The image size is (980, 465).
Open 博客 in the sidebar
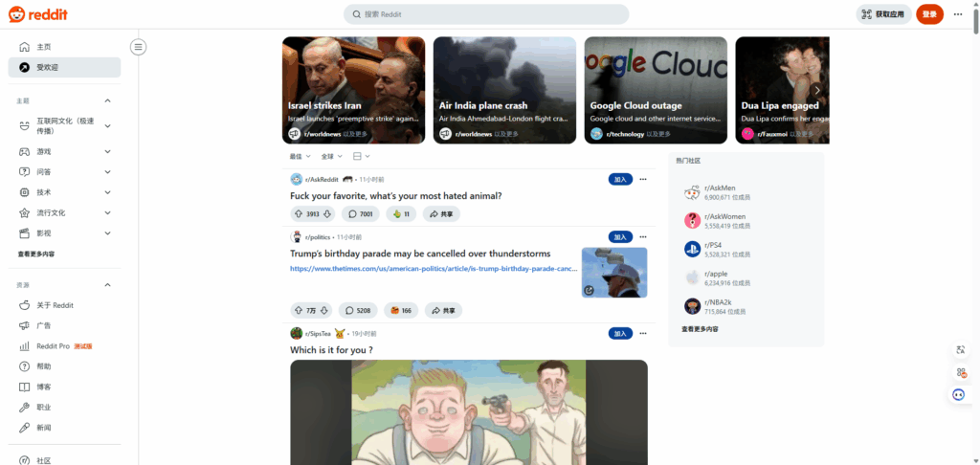point(64,387)
